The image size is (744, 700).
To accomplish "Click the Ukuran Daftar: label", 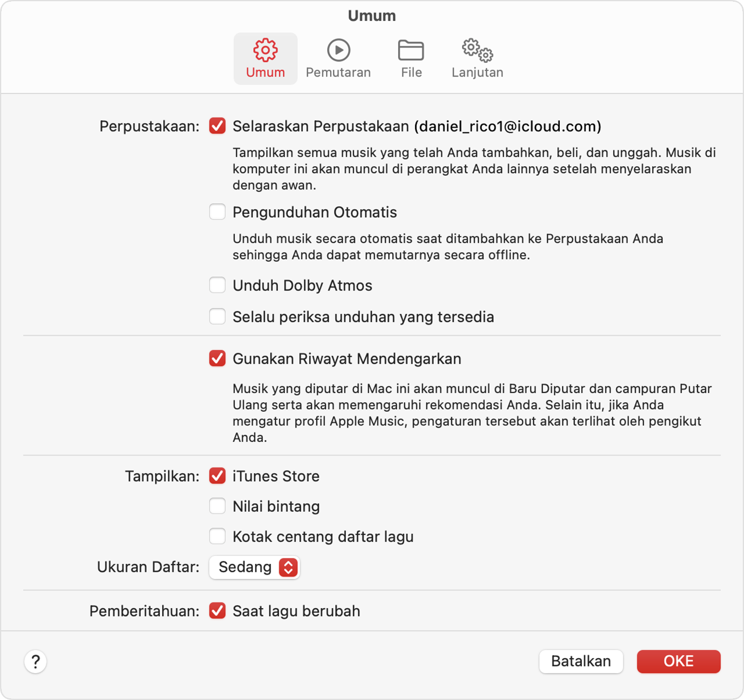I will 148,567.
